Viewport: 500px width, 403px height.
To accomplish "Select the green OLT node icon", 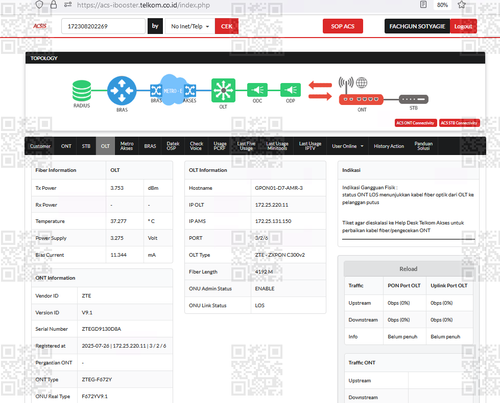I will click(223, 90).
